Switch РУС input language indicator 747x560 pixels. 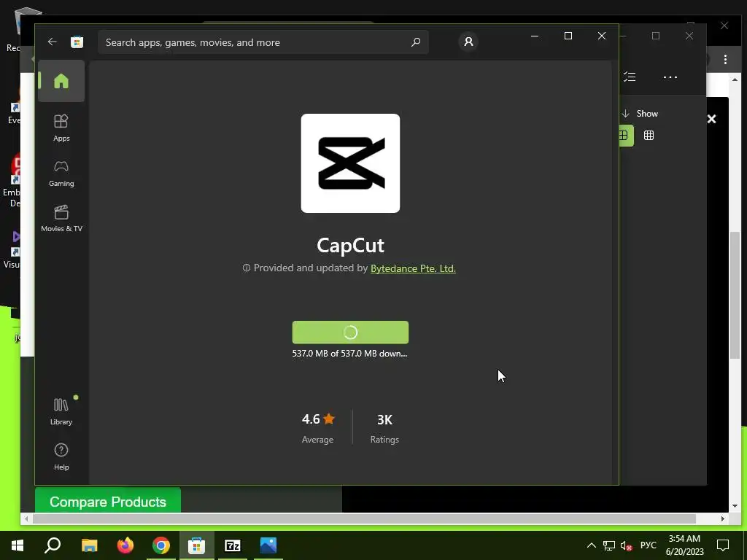[x=648, y=545]
